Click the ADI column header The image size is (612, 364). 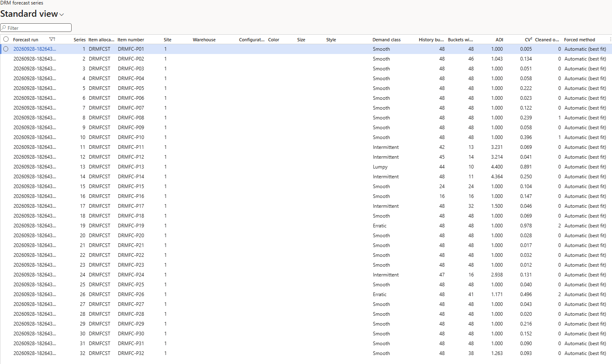point(499,40)
